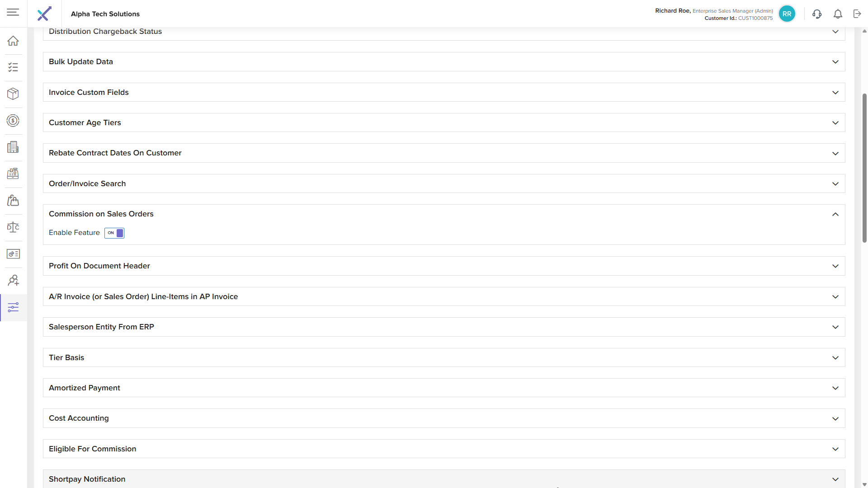Click the dollar coin sidebar icon
This screenshot has height=488, width=868.
tap(13, 121)
